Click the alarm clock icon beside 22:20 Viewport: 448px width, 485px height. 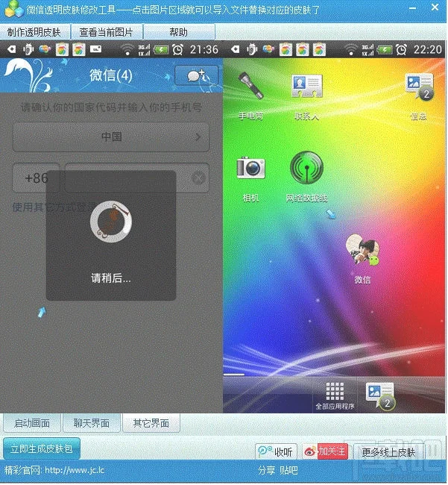[x=401, y=49]
